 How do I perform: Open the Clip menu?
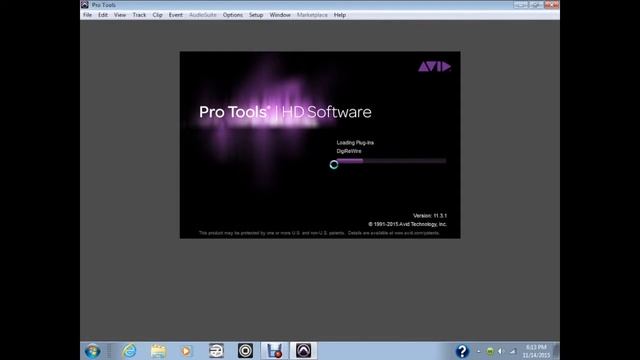pyautogui.click(x=158, y=15)
